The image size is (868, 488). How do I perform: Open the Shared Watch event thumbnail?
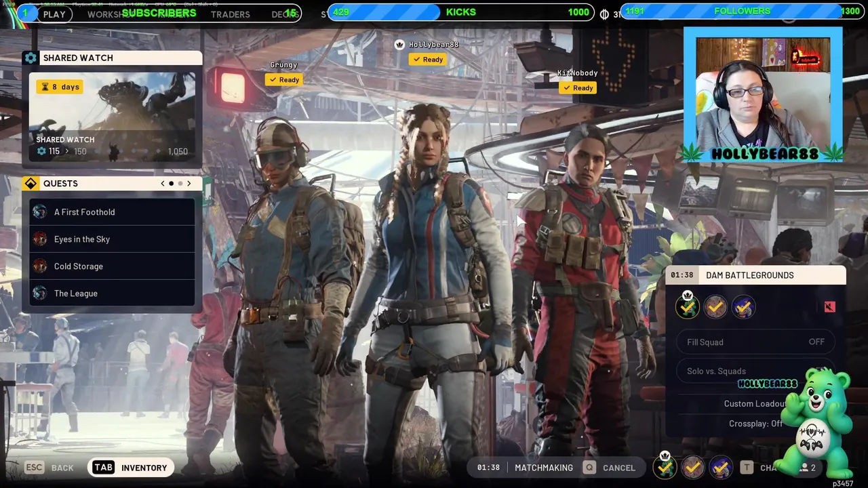112,117
